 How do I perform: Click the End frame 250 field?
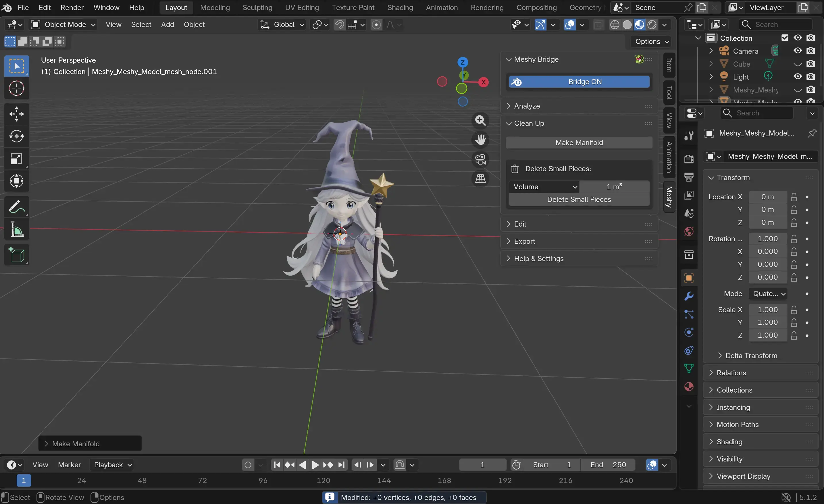[x=608, y=465]
